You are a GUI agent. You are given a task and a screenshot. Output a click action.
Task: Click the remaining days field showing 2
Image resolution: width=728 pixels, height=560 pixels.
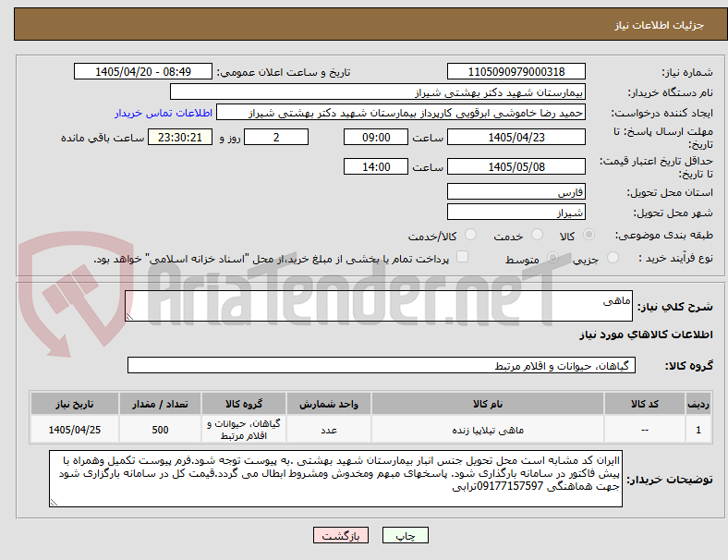(276, 137)
